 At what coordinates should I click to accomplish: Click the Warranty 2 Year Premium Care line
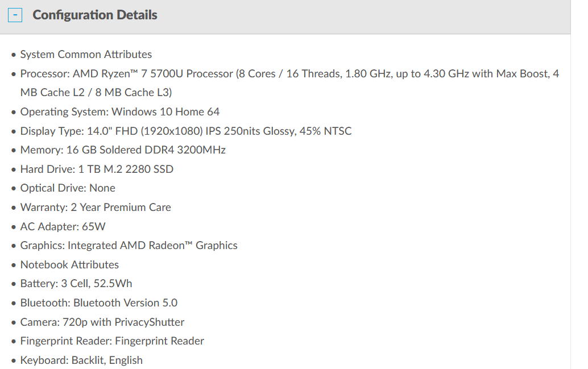[x=96, y=208]
